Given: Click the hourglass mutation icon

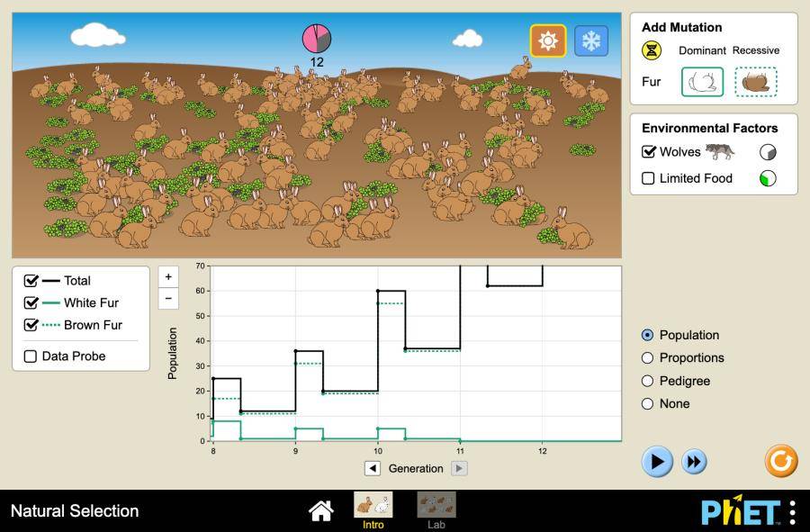Looking at the screenshot, I should (650, 50).
